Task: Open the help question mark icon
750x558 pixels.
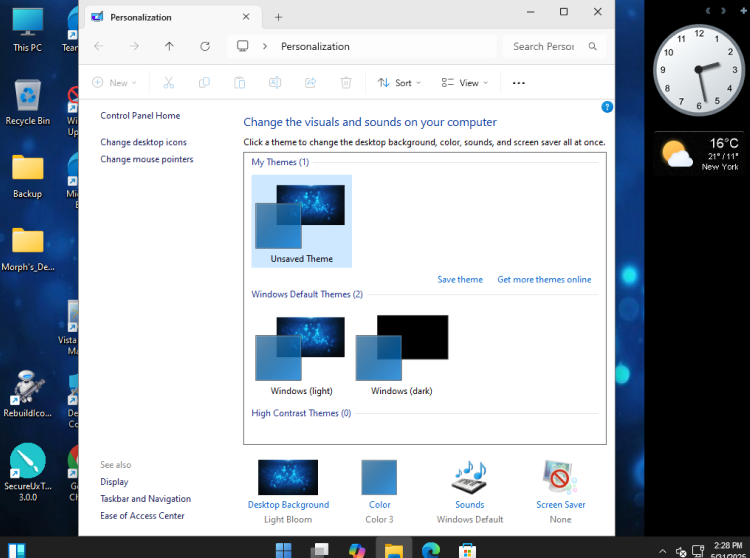Action: click(x=607, y=107)
